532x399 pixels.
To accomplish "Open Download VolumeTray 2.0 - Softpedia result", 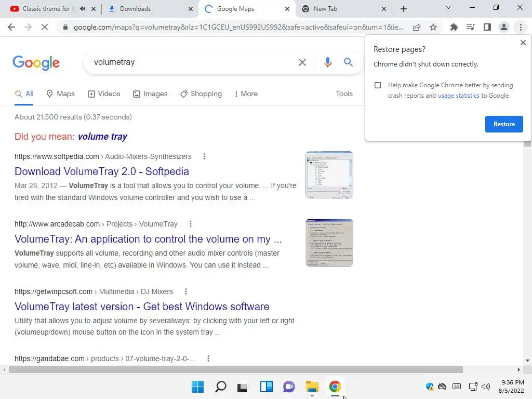I will (x=102, y=171).
